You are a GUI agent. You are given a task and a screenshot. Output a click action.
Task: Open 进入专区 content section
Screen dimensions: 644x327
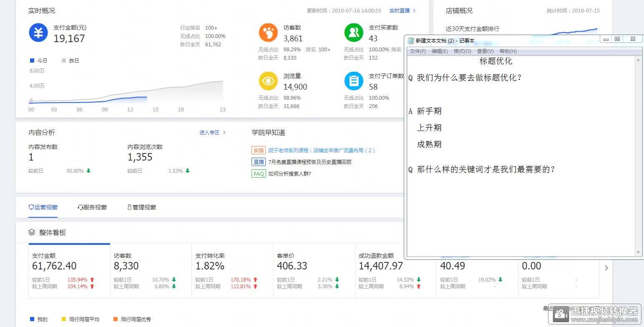click(212, 132)
